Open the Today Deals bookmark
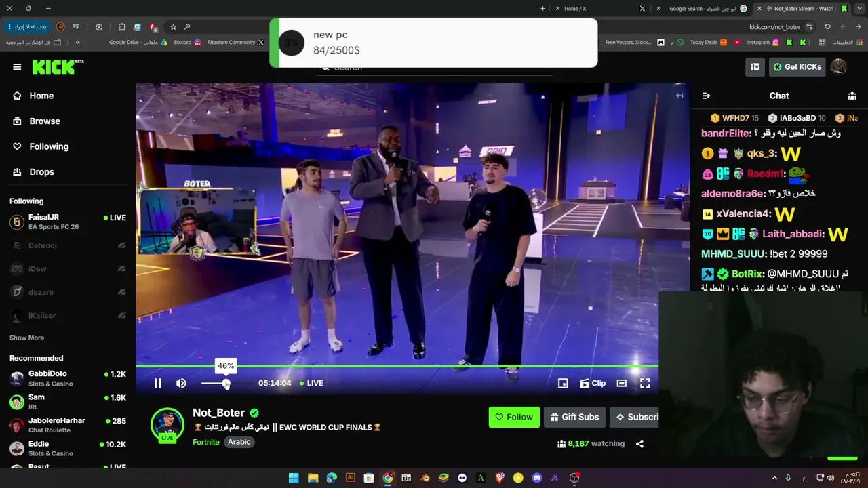 pos(708,42)
